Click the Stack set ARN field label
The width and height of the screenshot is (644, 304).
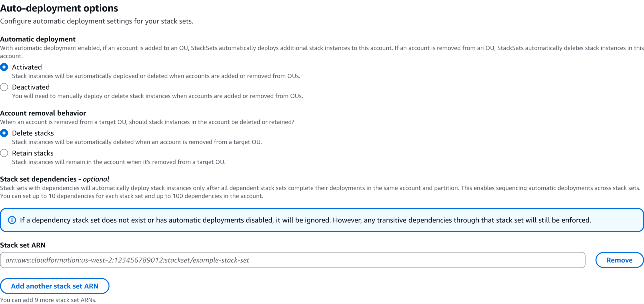(23, 245)
